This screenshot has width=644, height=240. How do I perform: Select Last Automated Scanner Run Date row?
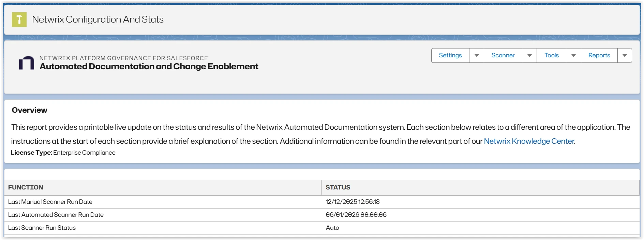[x=322, y=215]
